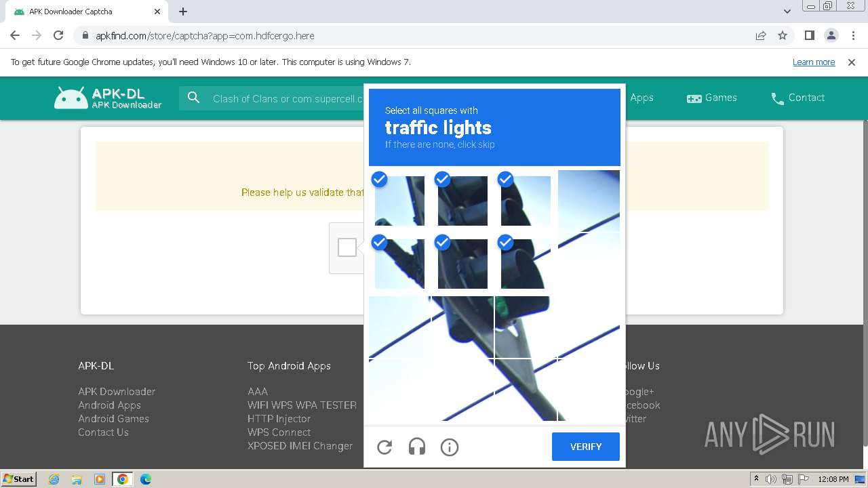Screen dimensions: 868x488
Task: Bookmark this page with star icon
Action: click(x=783, y=35)
